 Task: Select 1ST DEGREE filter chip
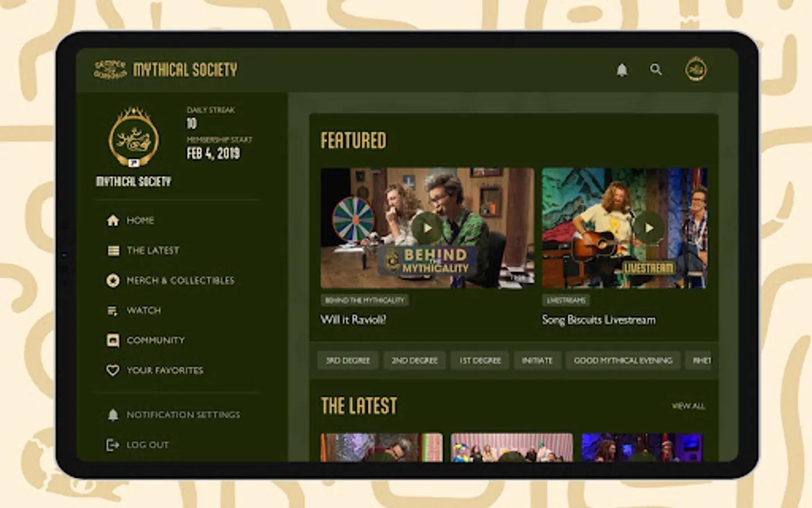click(x=480, y=360)
